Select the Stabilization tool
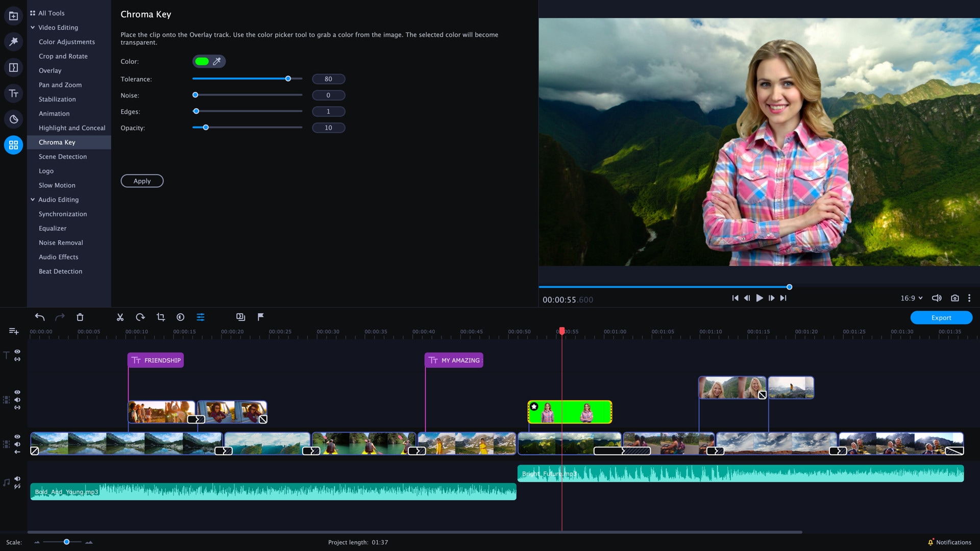 pos(57,99)
